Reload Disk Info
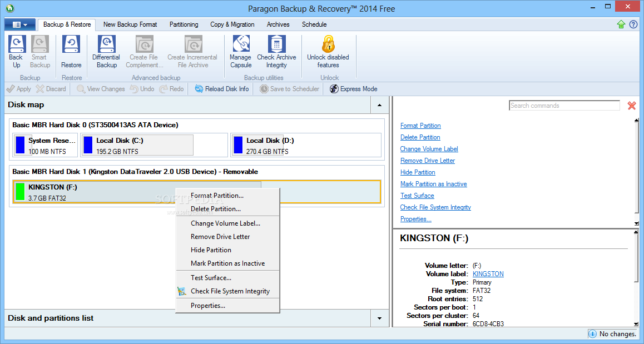The image size is (644, 344). coord(222,89)
